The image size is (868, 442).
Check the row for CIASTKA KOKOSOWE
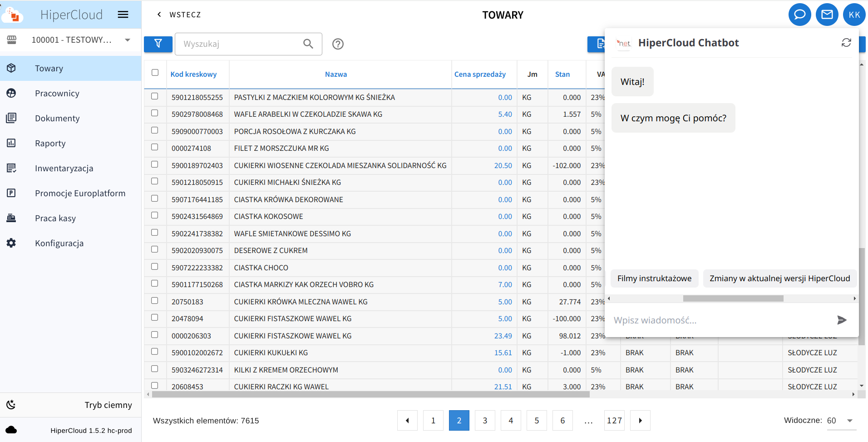[155, 215]
